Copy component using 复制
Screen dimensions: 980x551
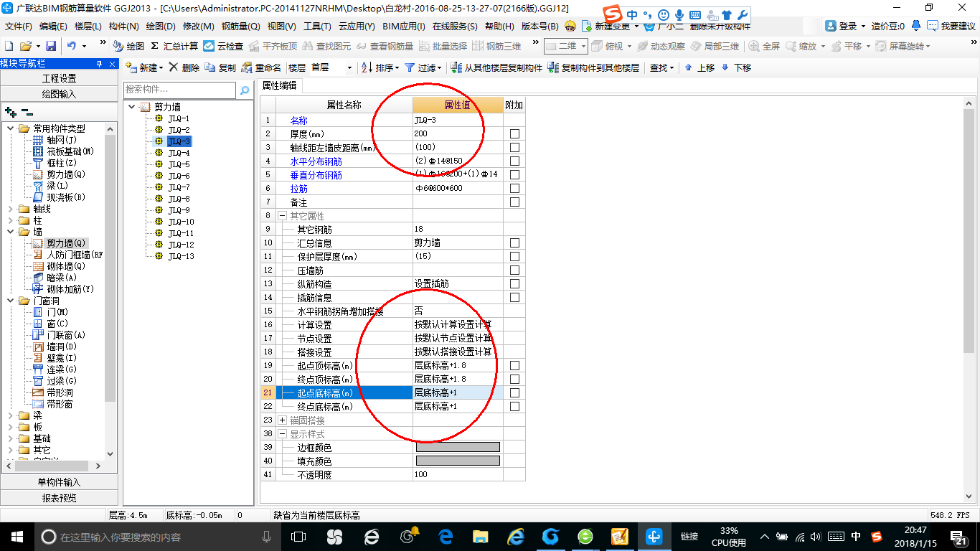tap(220, 67)
